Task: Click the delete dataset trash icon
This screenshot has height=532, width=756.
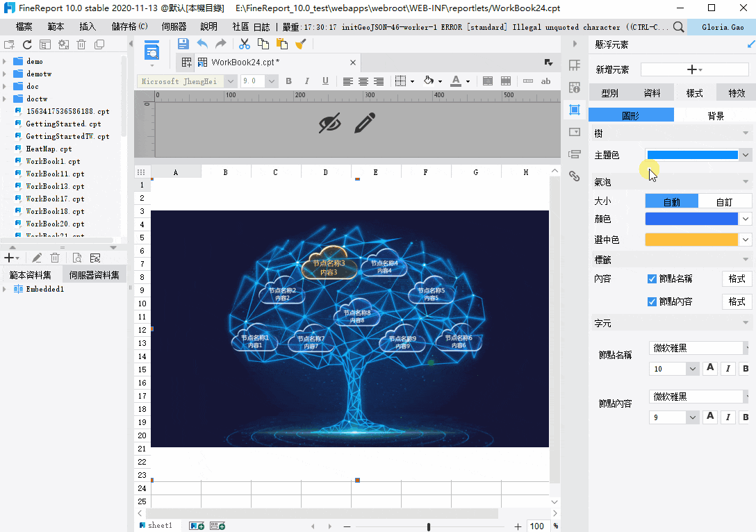Action: (x=55, y=258)
